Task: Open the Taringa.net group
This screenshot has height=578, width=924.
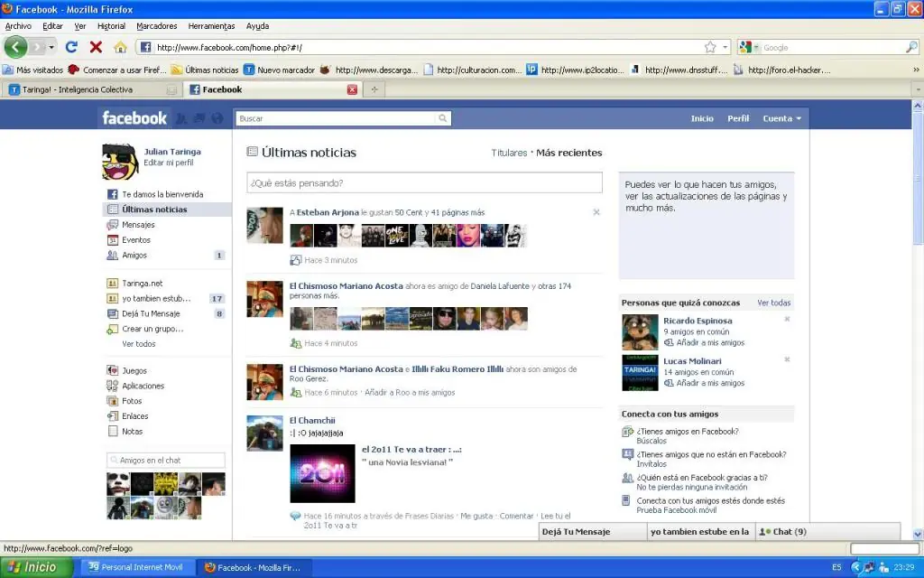Action: tap(142, 283)
